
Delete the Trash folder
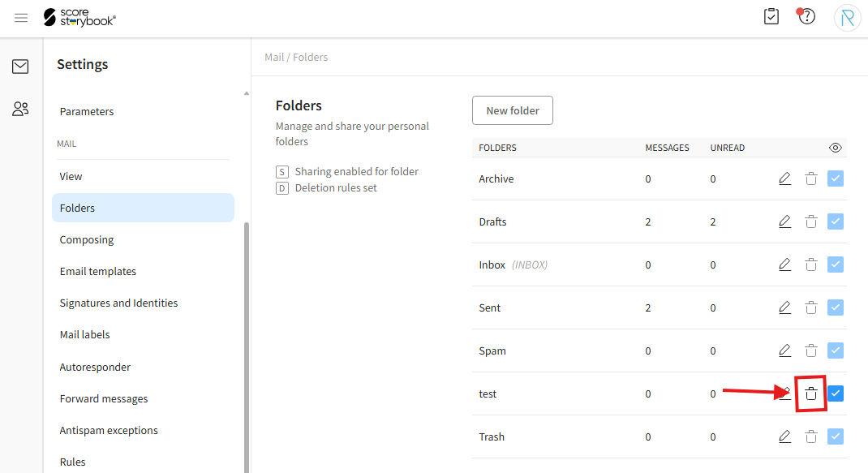[811, 436]
